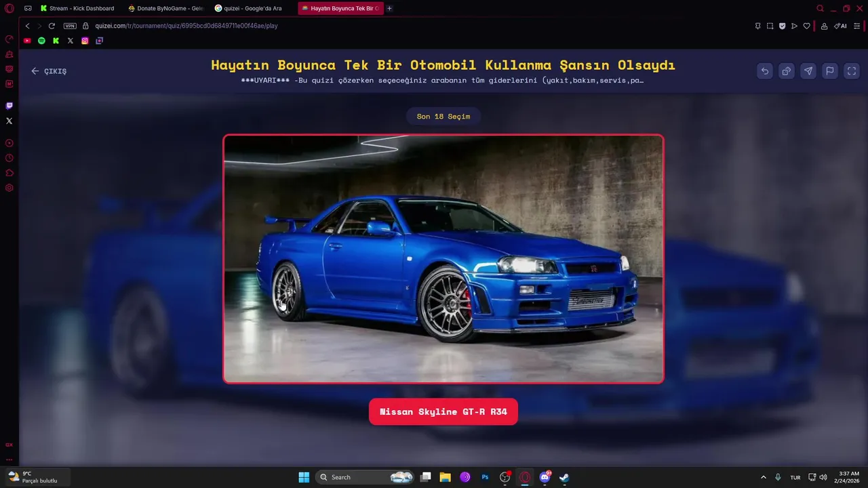Open the ad blocker shield icon
Image resolution: width=868 pixels, height=488 pixels.
782,26
